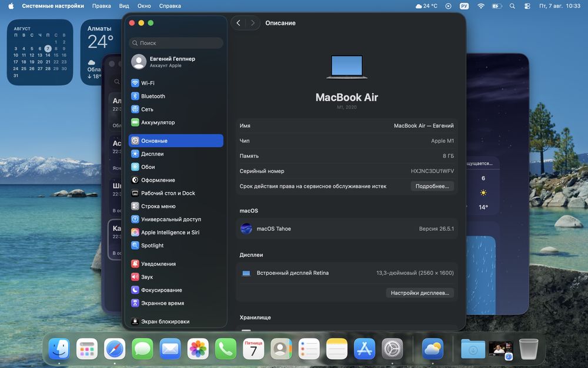588x368 pixels.
Task: Open Launchpad apps from the Dock
Action: point(87,349)
